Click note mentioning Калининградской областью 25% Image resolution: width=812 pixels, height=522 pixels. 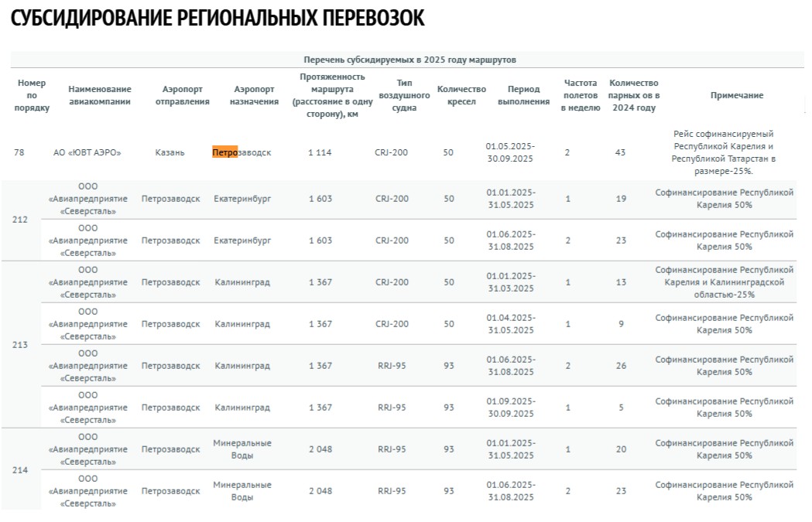(x=724, y=282)
